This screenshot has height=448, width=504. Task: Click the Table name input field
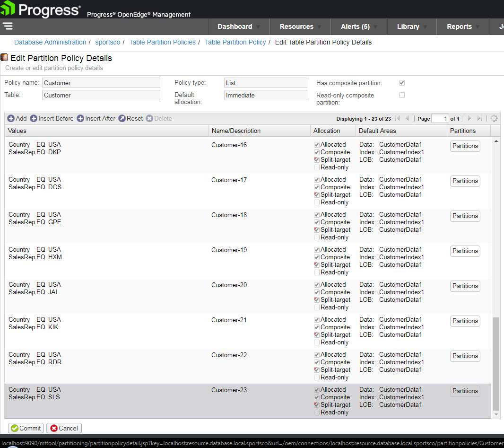[101, 95]
